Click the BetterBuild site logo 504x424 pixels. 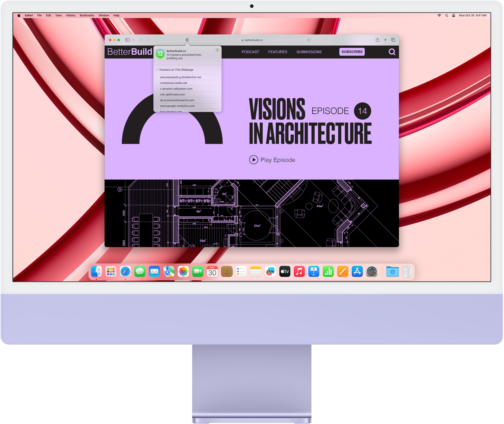130,52
